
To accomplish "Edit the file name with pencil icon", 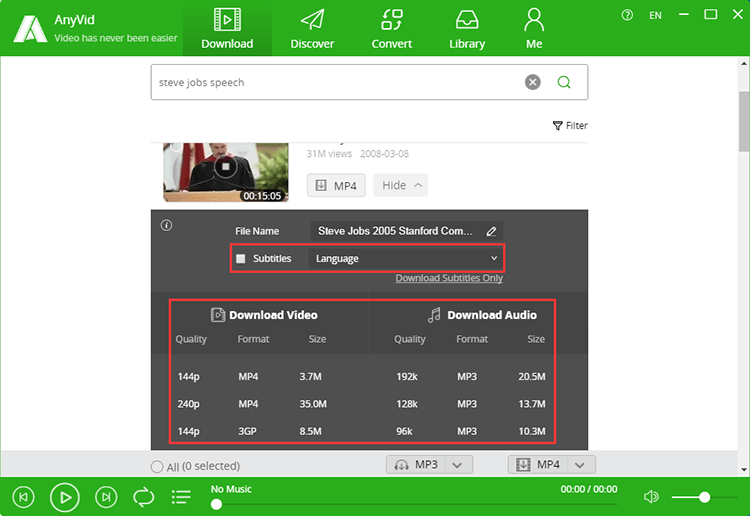I will (x=491, y=231).
